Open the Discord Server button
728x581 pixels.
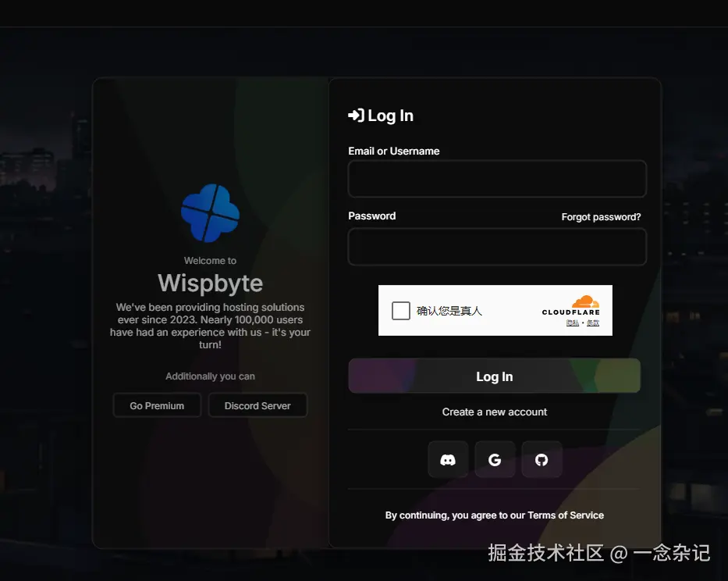(257, 405)
